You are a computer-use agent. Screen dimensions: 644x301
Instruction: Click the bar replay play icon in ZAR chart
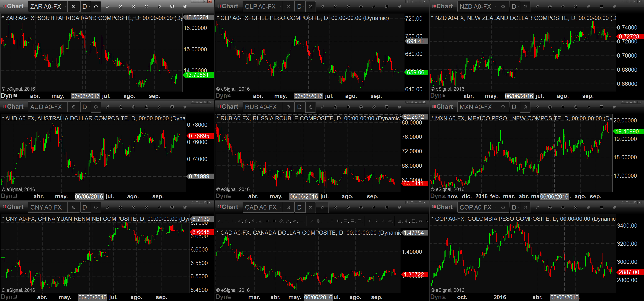pos(133,6)
